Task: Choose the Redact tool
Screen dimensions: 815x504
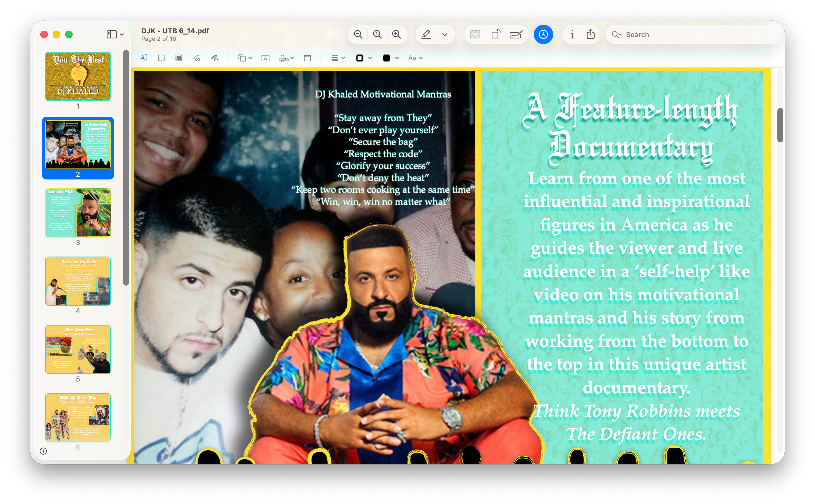Action: [x=179, y=58]
